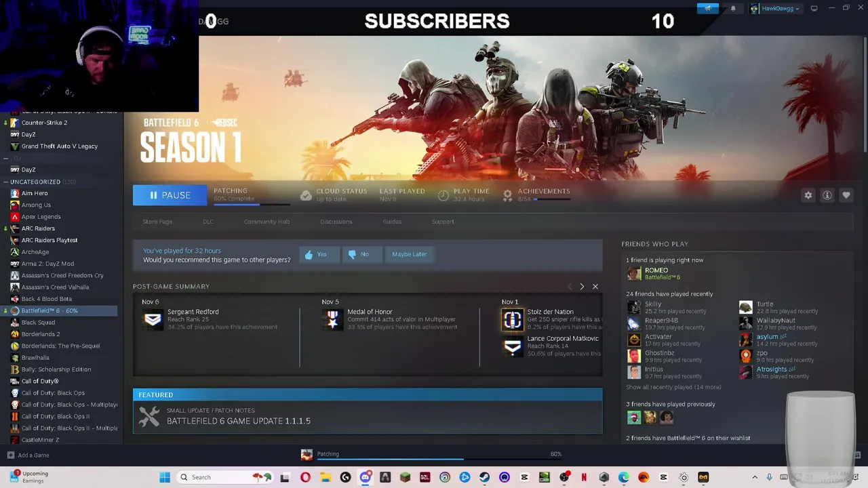Screen dimensions: 868x488
Task: Select Back 4 Blood Beta icon
Action: coord(14,299)
